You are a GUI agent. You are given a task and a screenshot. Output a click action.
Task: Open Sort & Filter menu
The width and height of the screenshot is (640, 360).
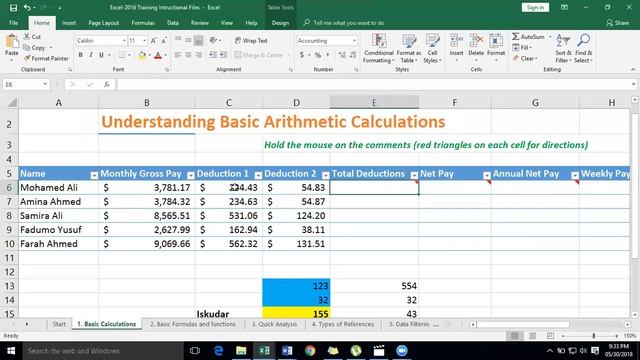563,49
